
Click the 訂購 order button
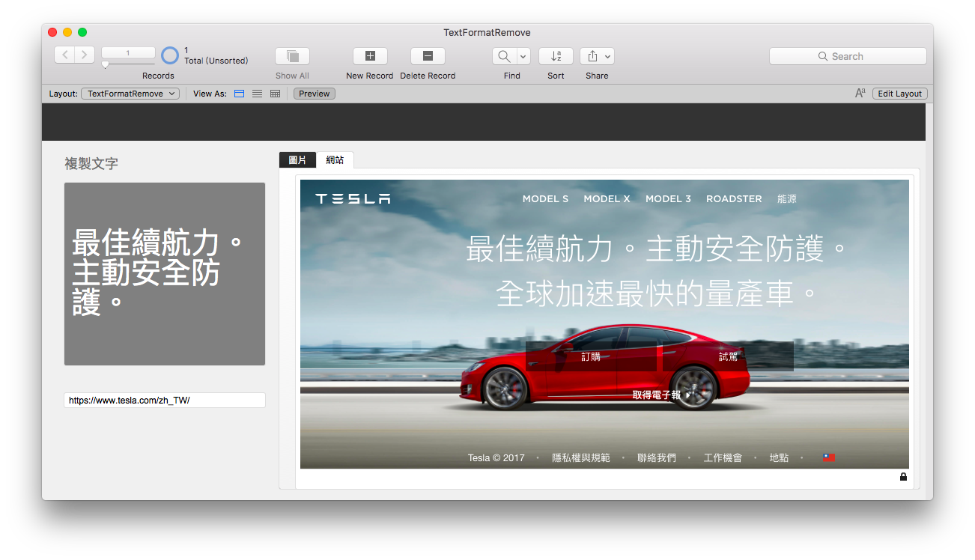click(x=591, y=356)
